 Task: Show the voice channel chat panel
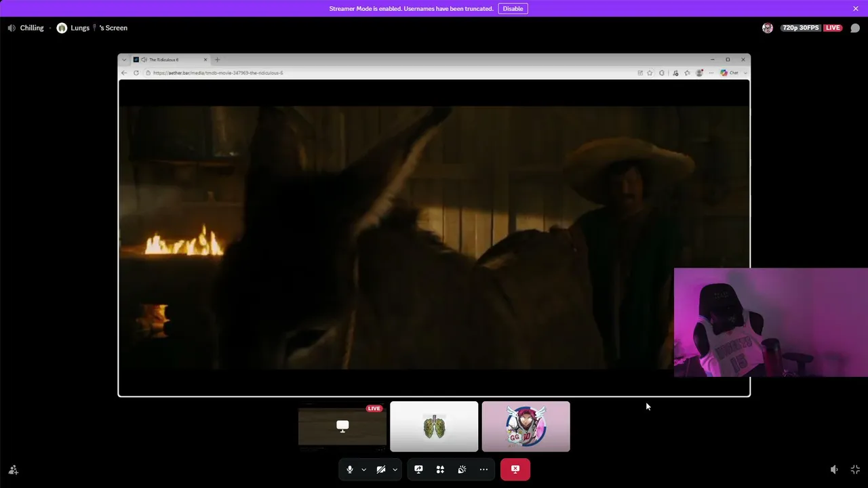point(855,28)
